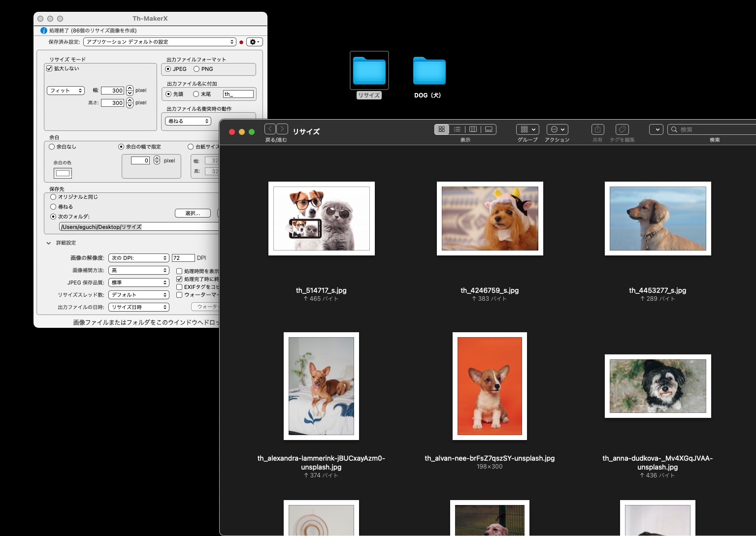Open the Finder グループ menu
Screen dimensions: 756x536
tap(527, 129)
